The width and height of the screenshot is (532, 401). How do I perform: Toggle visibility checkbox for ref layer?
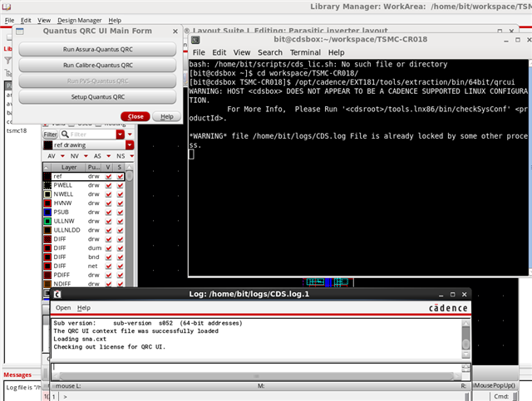click(x=109, y=176)
